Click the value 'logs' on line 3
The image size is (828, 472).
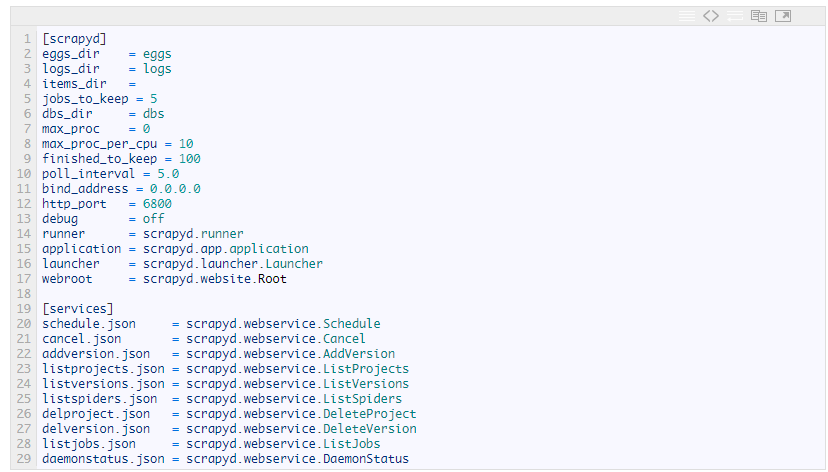tap(157, 69)
